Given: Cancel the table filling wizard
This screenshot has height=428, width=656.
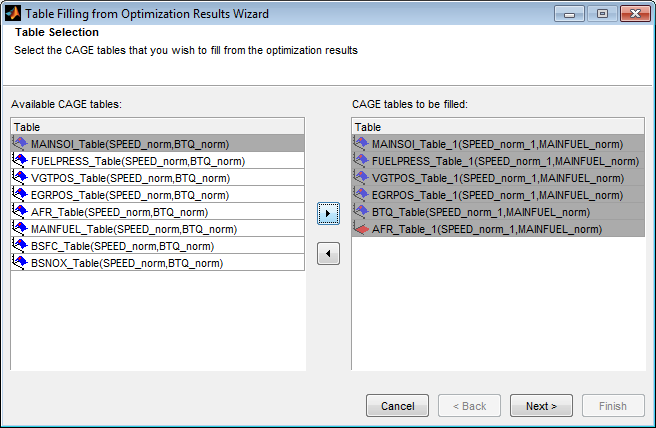Looking at the screenshot, I should pos(397,406).
